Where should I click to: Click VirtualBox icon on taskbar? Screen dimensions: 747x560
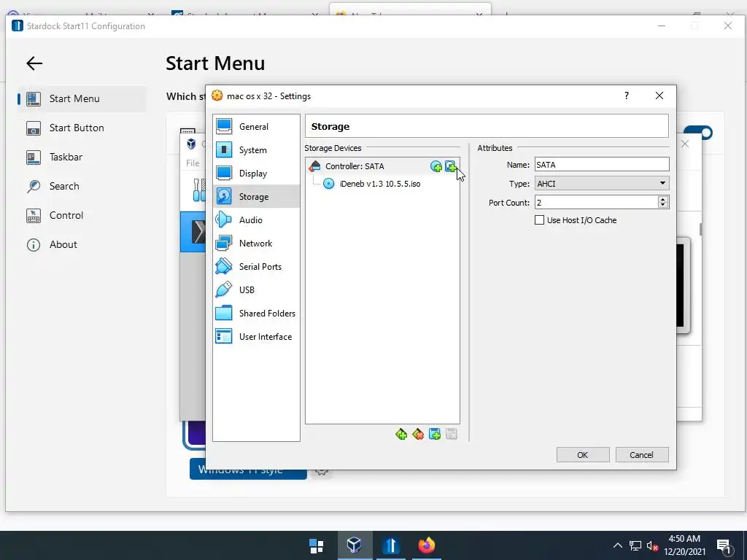(354, 545)
